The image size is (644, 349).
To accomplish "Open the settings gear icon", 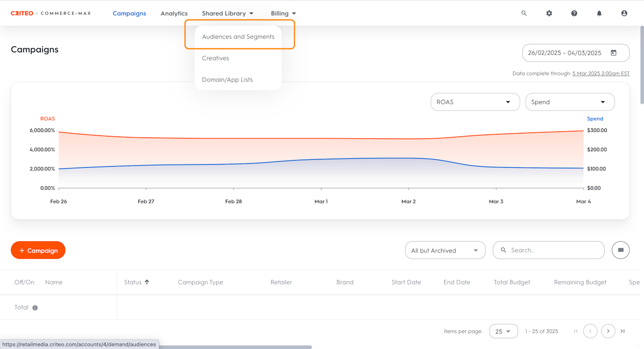I will coord(549,14).
